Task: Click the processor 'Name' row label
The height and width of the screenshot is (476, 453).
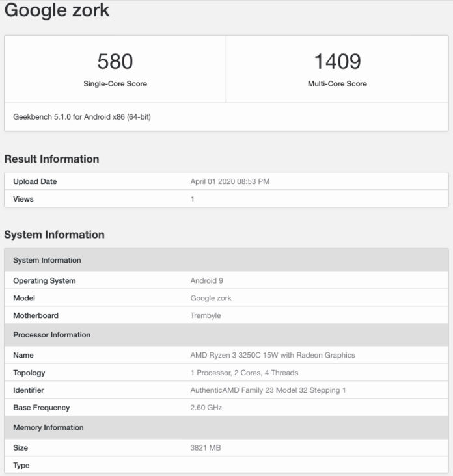Action: tap(23, 355)
